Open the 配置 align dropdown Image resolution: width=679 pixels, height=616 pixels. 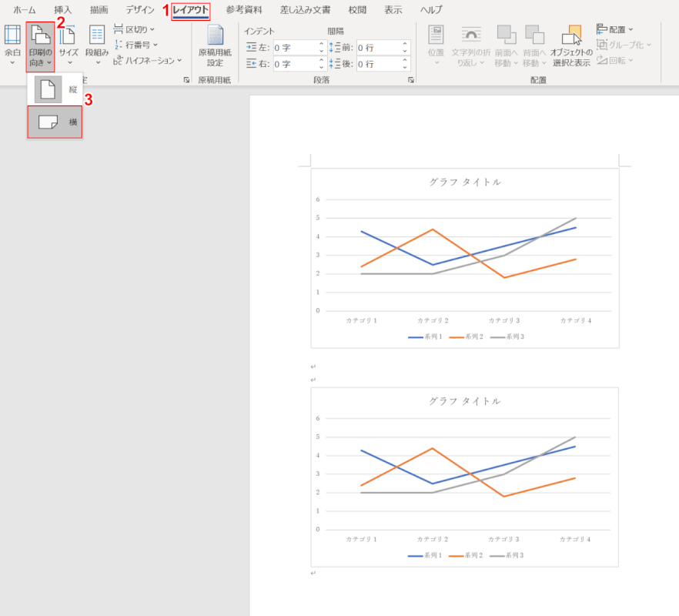(x=616, y=29)
